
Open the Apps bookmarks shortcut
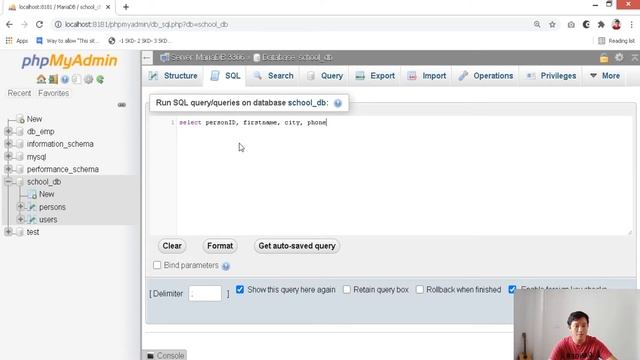point(17,41)
